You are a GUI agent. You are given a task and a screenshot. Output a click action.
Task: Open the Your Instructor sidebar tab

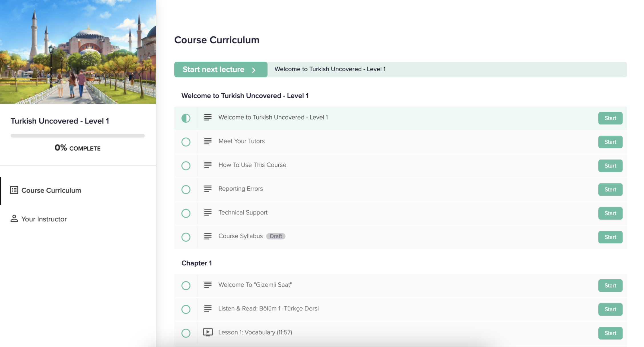[78, 219]
